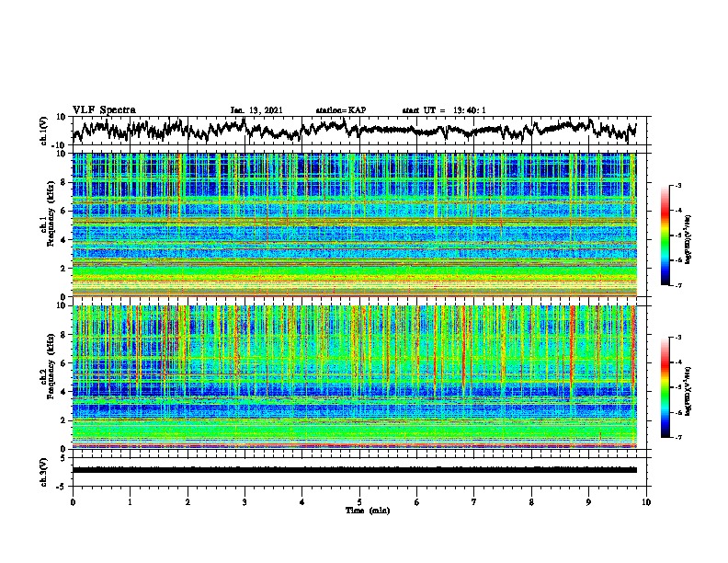Click time axis tick label "2"

[x=188, y=502]
